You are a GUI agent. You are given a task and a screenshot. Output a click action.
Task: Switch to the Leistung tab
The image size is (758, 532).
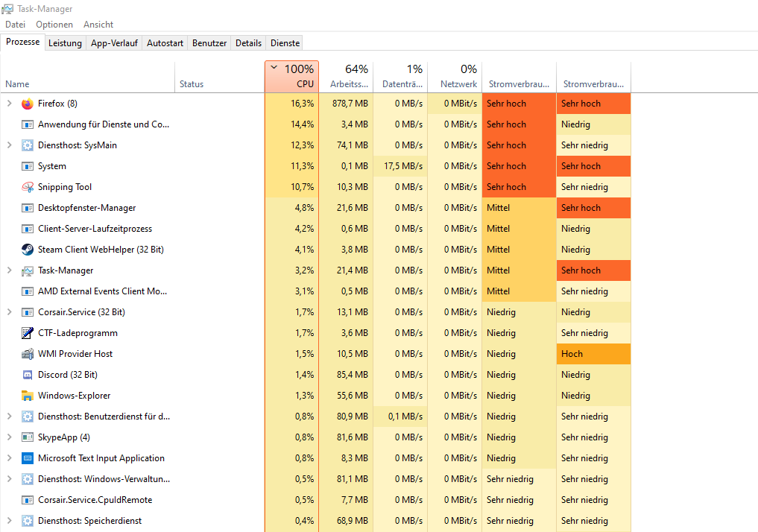pos(65,43)
